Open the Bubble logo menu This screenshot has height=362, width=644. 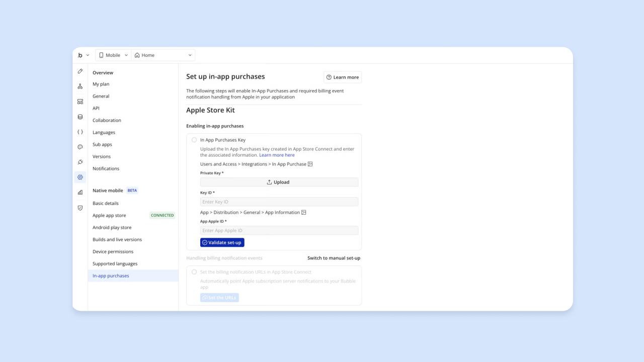click(x=80, y=55)
